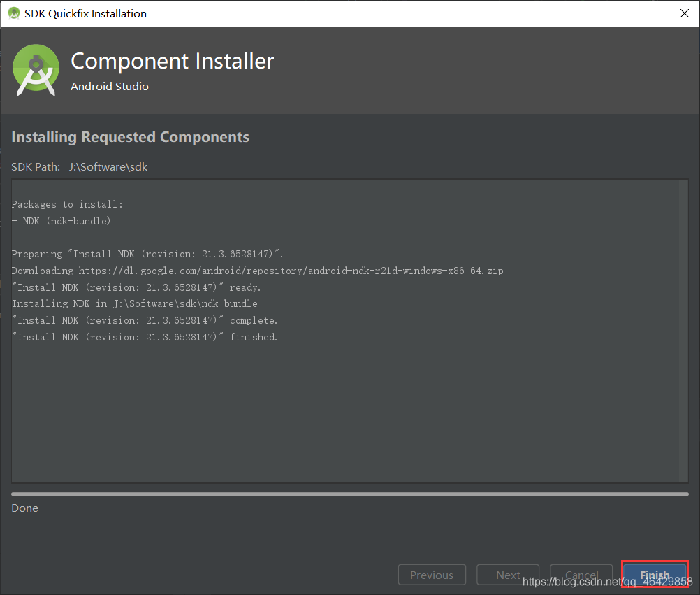Select 'Installing NDK in J:\Software\sdk\ndk-bundle' line

click(x=134, y=303)
